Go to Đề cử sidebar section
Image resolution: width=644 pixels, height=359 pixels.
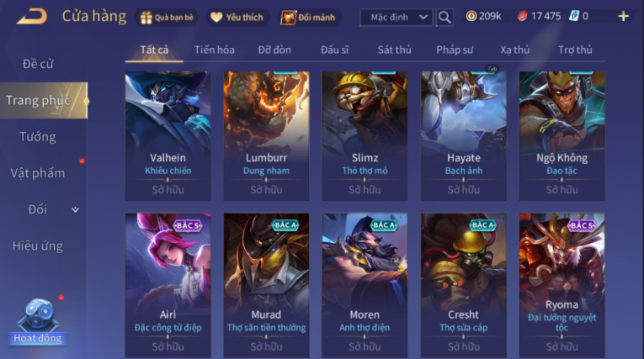click(x=38, y=64)
